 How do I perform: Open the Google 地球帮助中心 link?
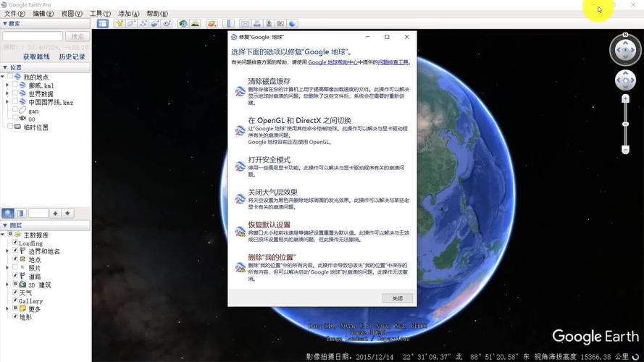click(333, 62)
